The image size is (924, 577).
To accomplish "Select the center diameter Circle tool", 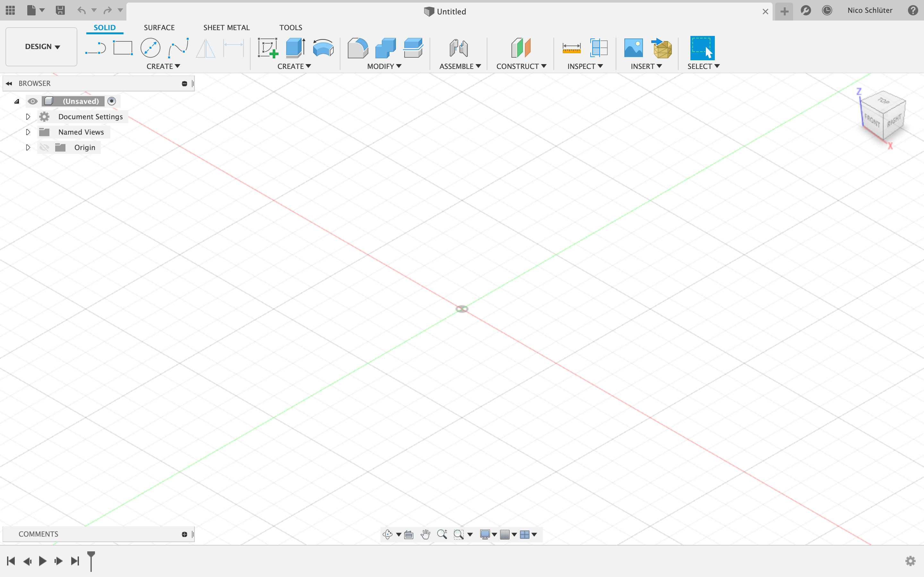I will coord(150,48).
